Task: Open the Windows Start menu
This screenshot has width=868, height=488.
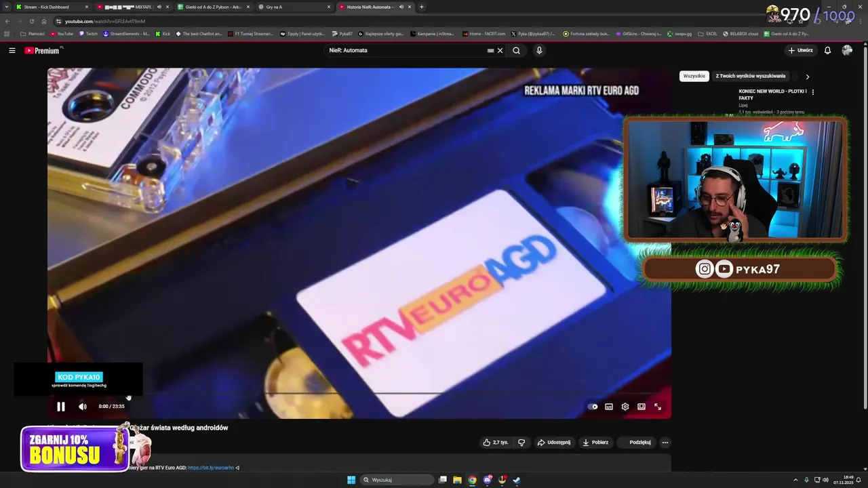Action: click(351, 480)
